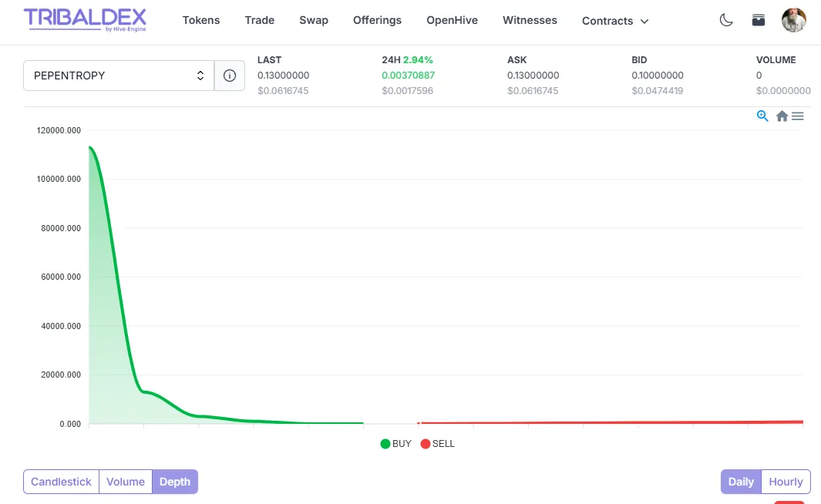Click the BID price 0.10000000
This screenshot has height=504, width=821.
658,76
